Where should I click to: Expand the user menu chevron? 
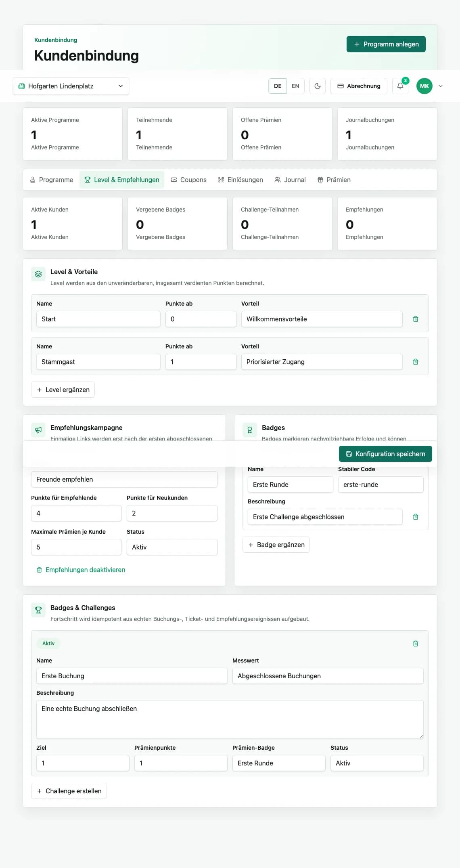pyautogui.click(x=441, y=86)
